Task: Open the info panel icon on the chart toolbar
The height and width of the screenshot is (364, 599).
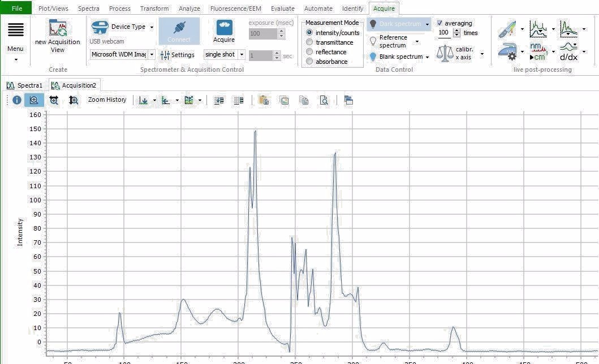Action: click(x=17, y=99)
